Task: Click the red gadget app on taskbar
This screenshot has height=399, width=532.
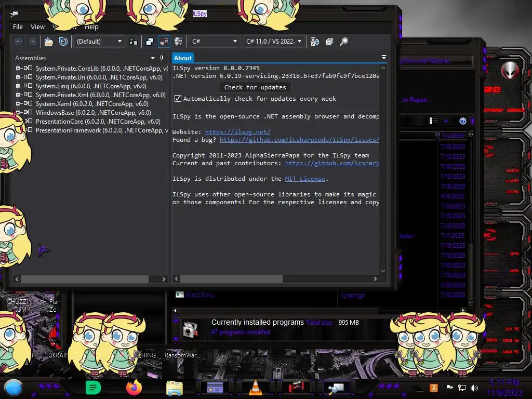Action: point(296,387)
